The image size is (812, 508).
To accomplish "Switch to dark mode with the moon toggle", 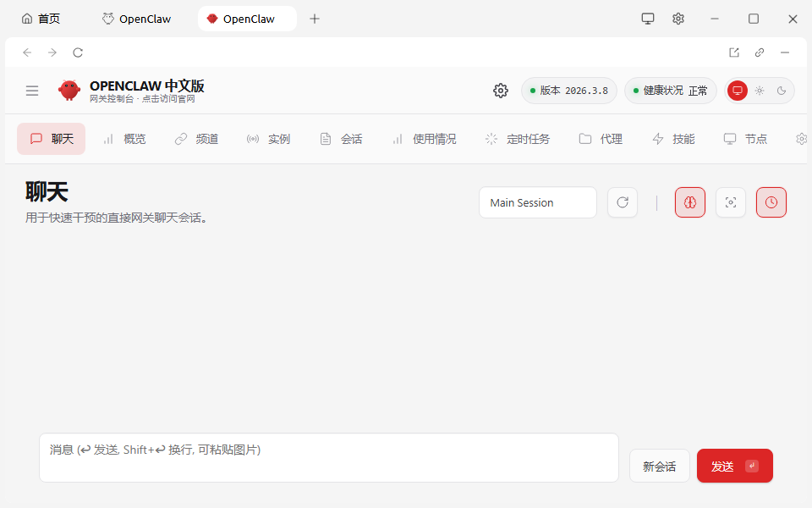I will click(781, 91).
